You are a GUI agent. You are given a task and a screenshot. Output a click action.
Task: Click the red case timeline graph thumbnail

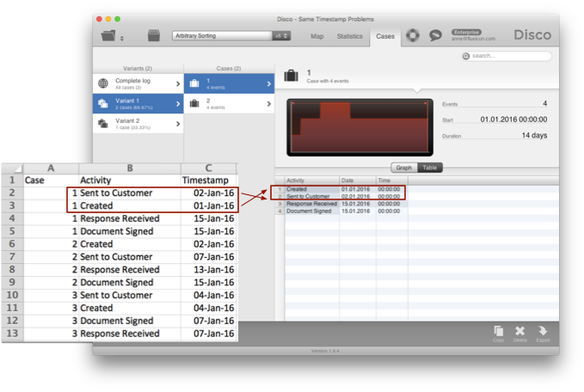tap(360, 127)
